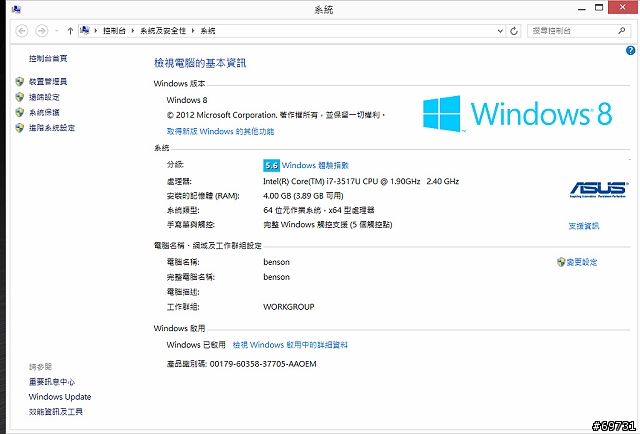Viewport: 640px width, 434px height.
Task: Expand chevron after 控制台 breadcrumb
Action: (133, 31)
